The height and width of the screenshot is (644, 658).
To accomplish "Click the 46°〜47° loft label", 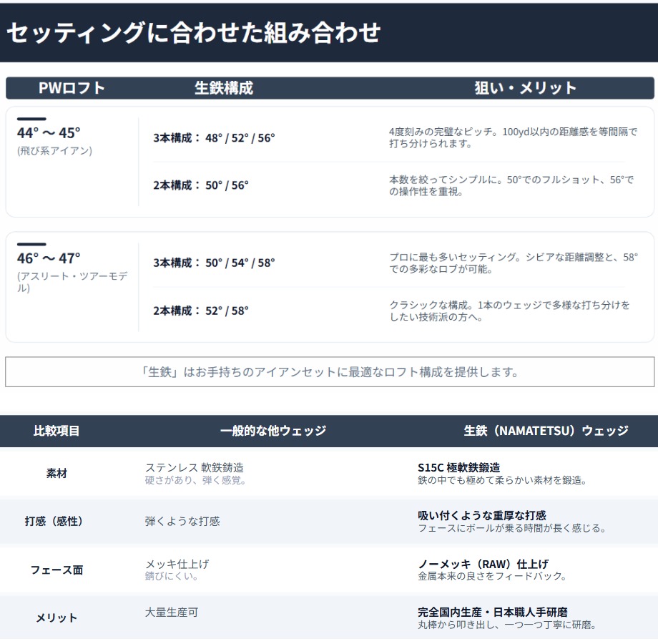I will click(x=49, y=258).
